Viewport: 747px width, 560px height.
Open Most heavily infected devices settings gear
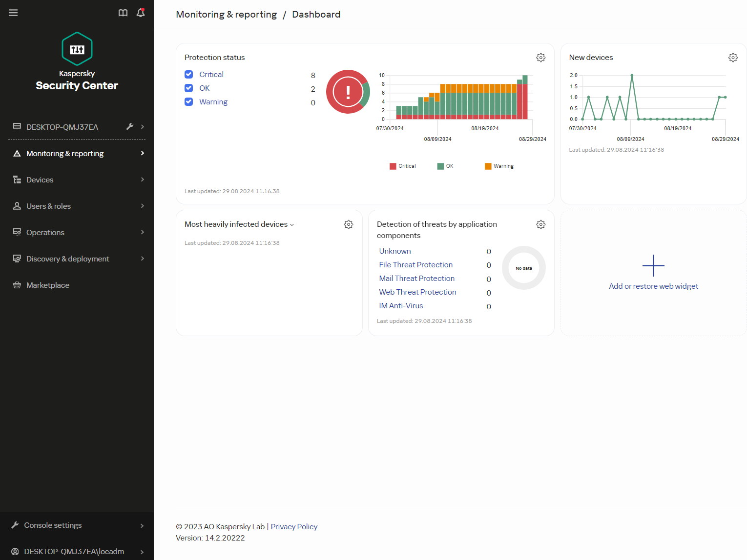coord(348,224)
